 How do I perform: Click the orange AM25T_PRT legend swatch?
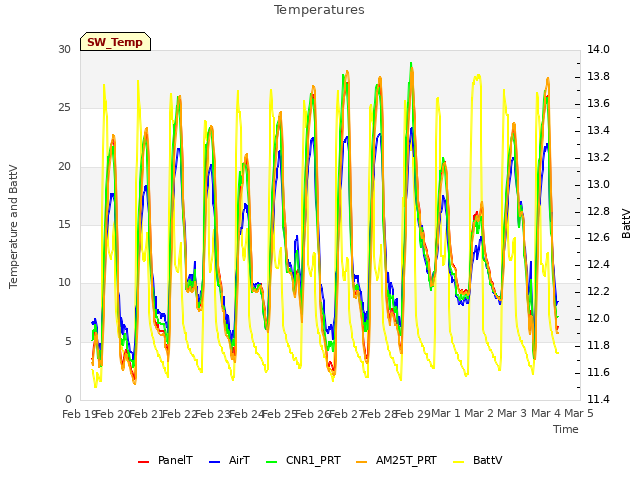click(x=361, y=462)
